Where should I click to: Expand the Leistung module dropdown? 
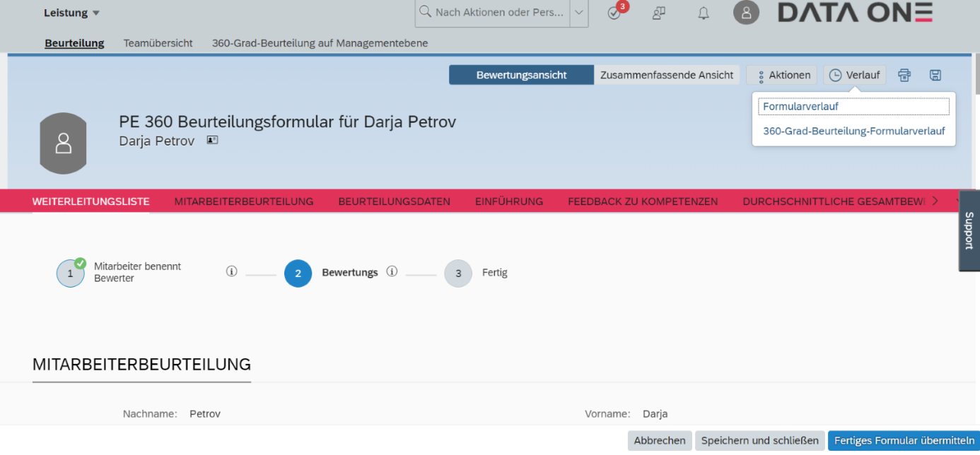72,13
